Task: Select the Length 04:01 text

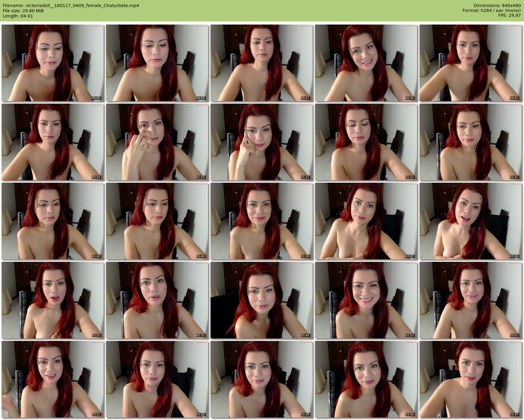Action: pos(18,16)
